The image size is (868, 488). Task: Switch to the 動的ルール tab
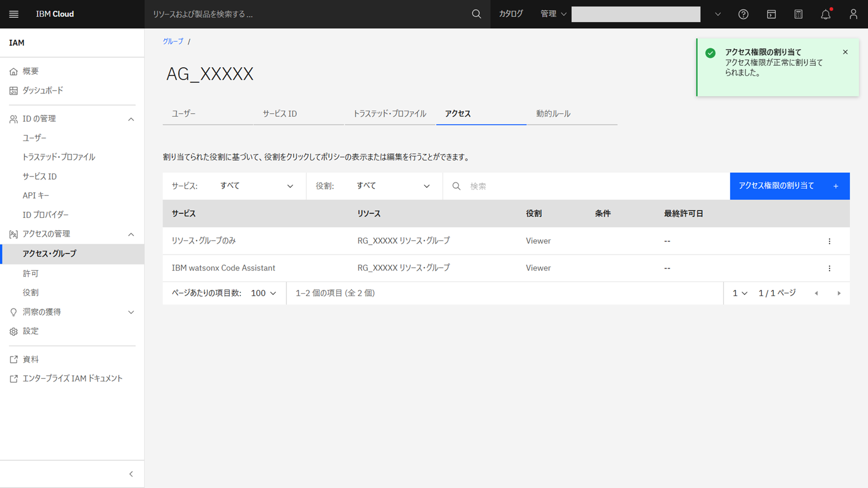553,114
